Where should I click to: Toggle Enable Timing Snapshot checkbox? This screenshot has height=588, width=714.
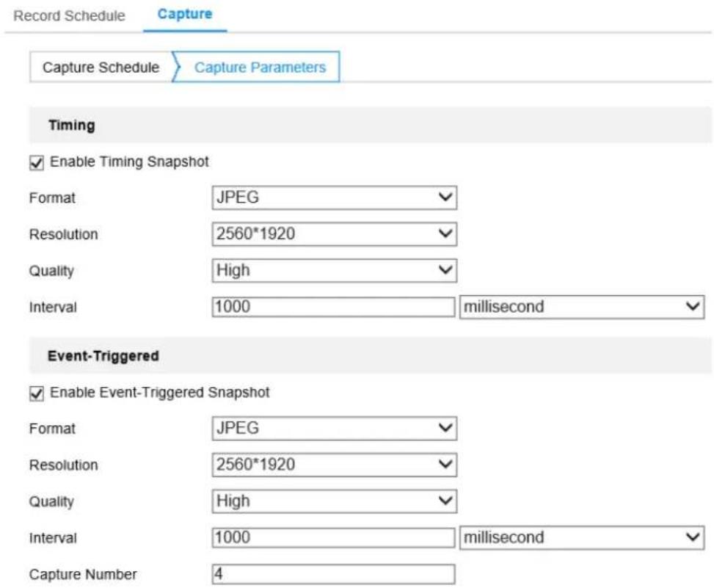pos(37,163)
